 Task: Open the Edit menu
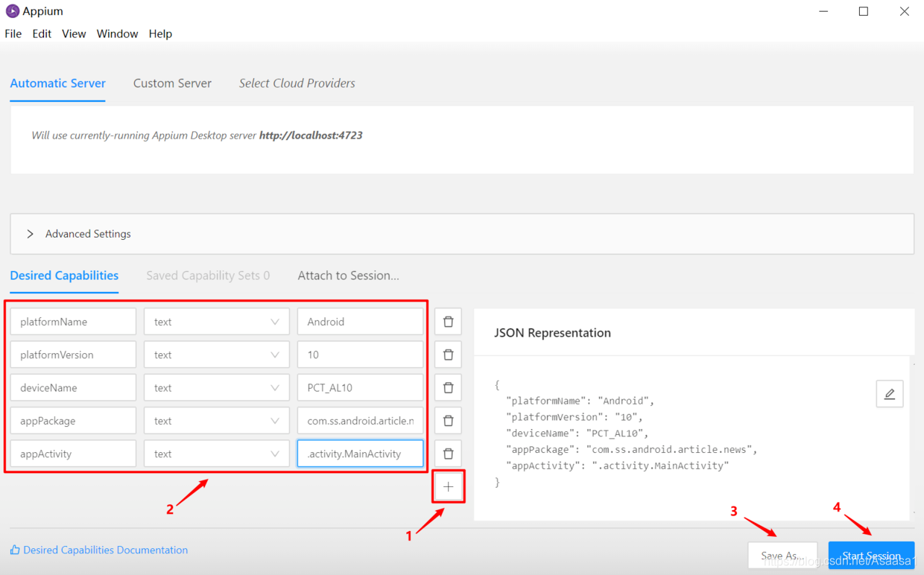click(42, 34)
